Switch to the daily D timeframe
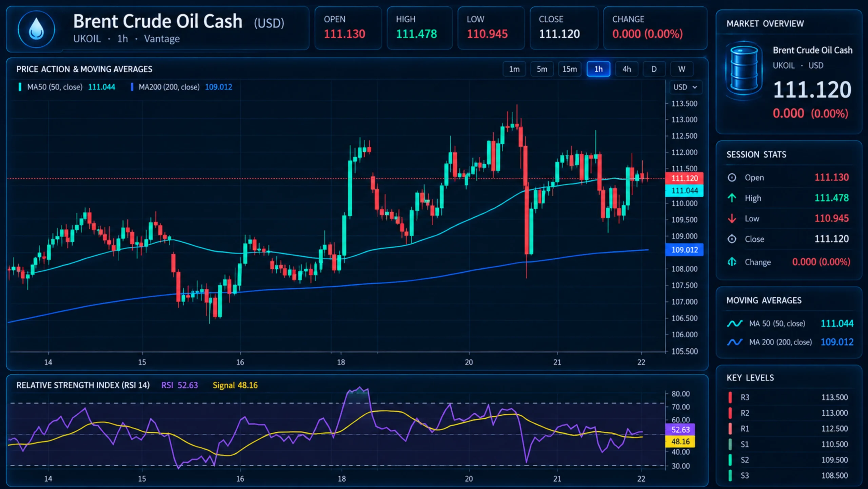Screen dimensions: 868x489 tap(654, 69)
